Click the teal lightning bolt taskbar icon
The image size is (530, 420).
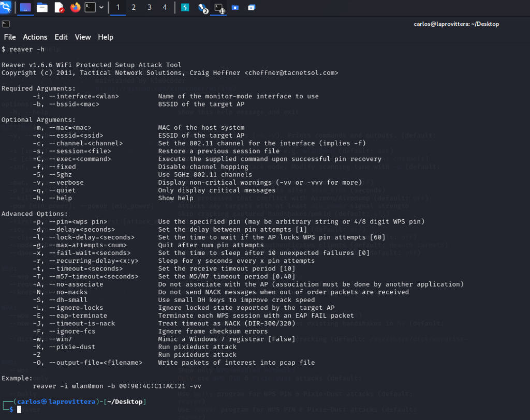[185, 7]
